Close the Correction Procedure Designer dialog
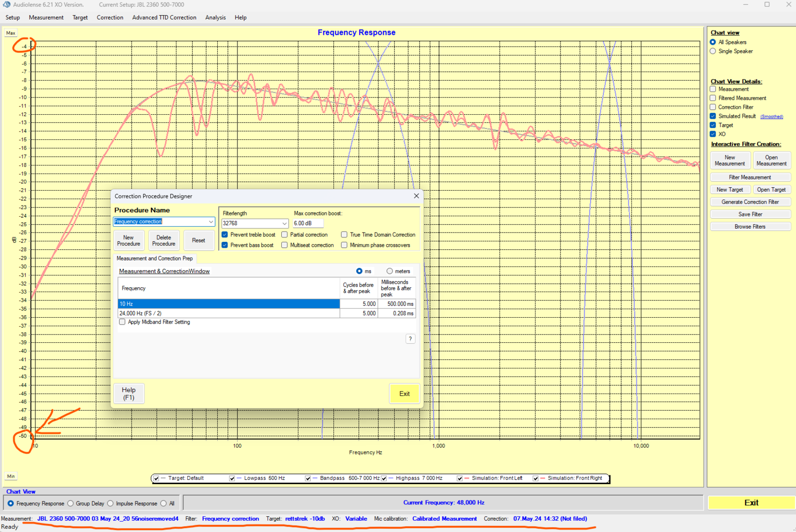796x532 pixels. coord(416,196)
